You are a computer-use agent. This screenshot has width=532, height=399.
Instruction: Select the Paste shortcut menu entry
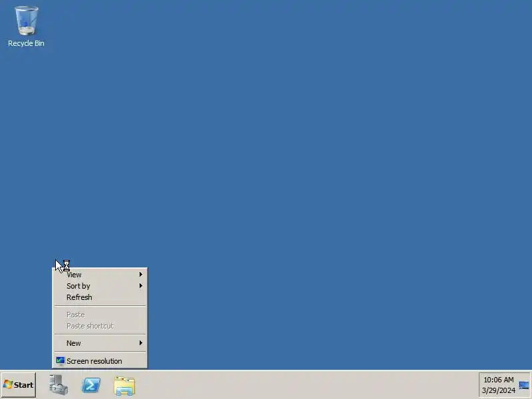[x=100, y=326]
